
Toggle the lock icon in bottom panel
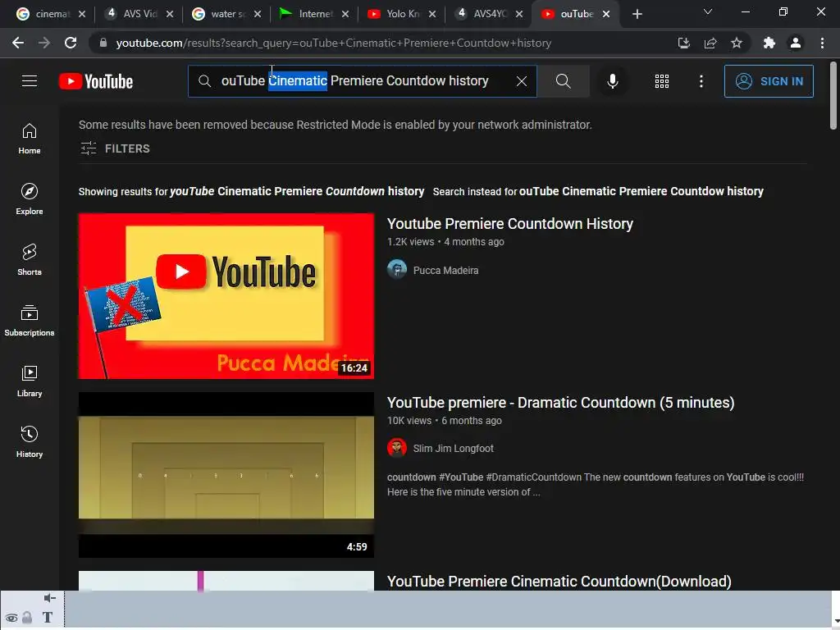27,618
